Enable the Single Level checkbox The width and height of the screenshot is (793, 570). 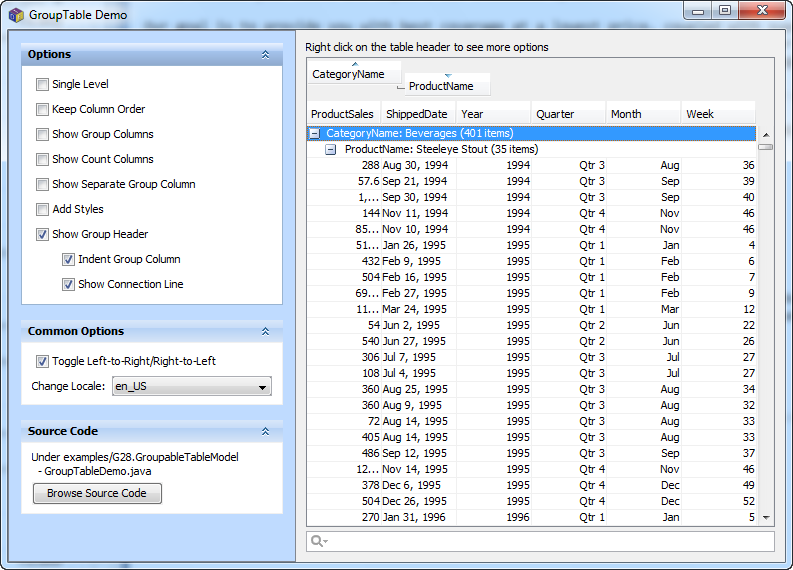pos(42,84)
